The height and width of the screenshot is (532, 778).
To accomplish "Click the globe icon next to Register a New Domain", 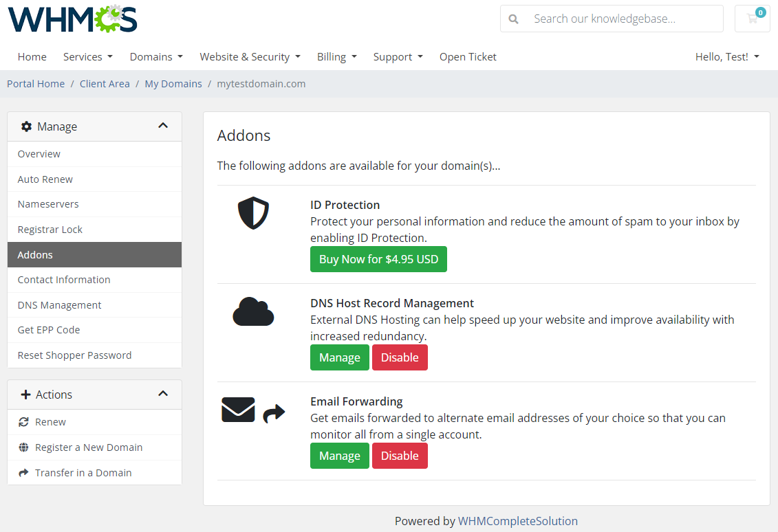I will (x=25, y=447).
